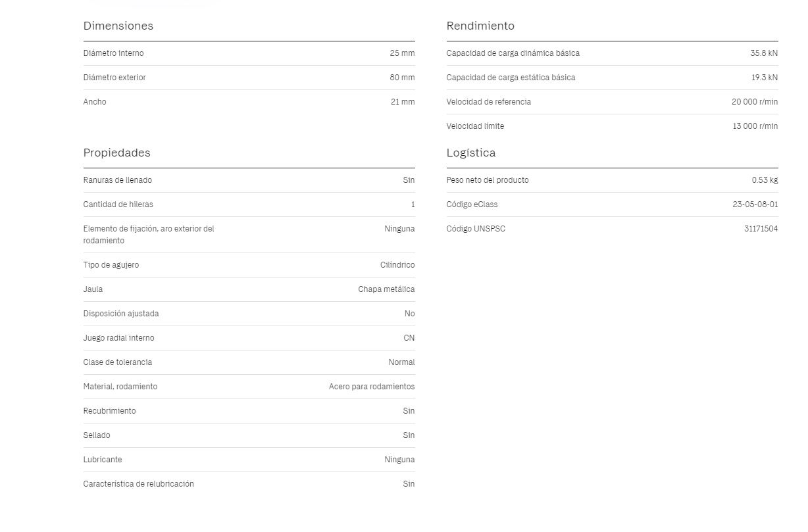The width and height of the screenshot is (808, 532).
Task: Click the Peso neto del producto label
Action: (488, 180)
